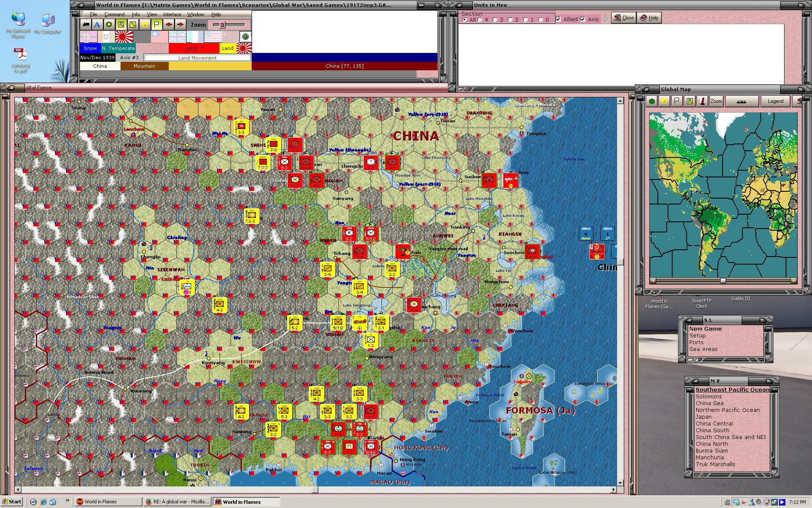This screenshot has width=812, height=508.
Task: Select section 4 radio button
Action: (480, 19)
